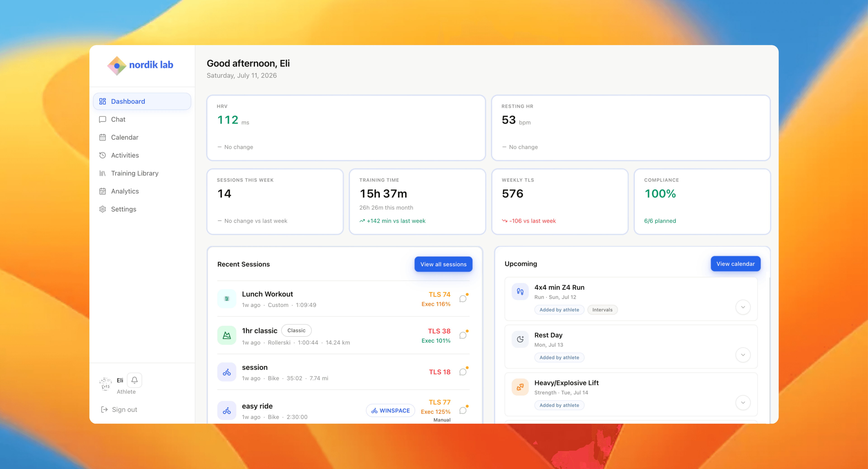Viewport: 868px width, 469px height.
Task: Open the Weekly TLS 576 card
Action: (560, 202)
